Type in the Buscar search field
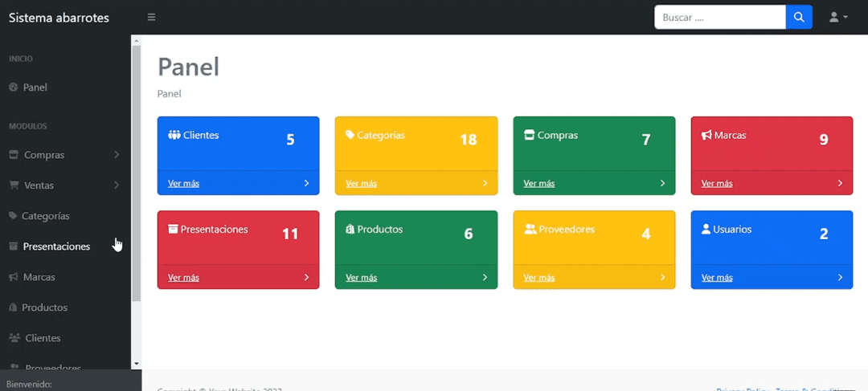This screenshot has height=391, width=868. coord(719,18)
